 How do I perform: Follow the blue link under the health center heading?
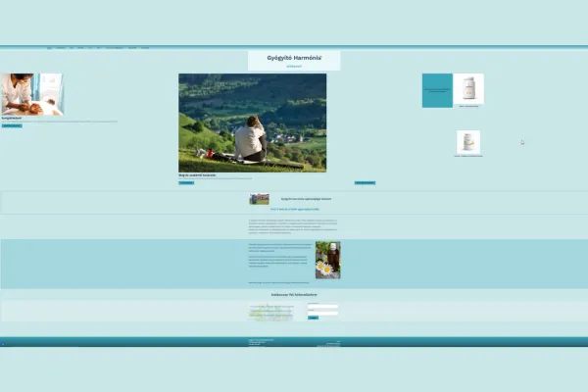[x=295, y=210]
